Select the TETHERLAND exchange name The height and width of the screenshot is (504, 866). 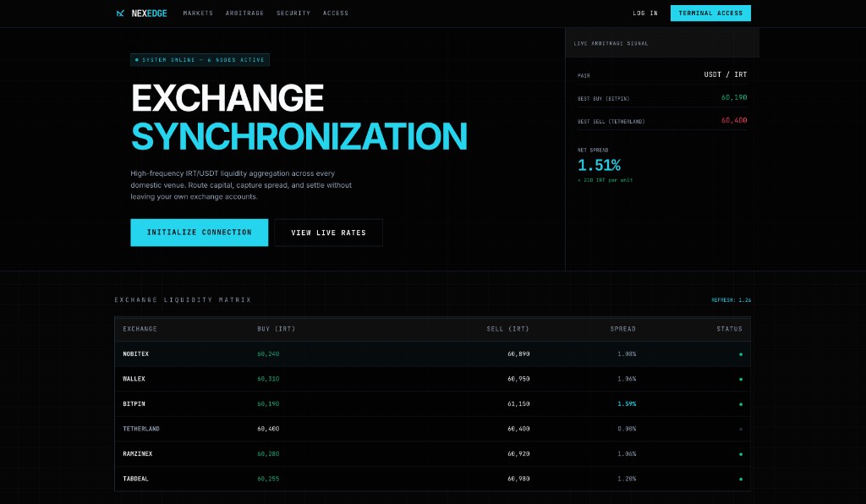coord(141,429)
